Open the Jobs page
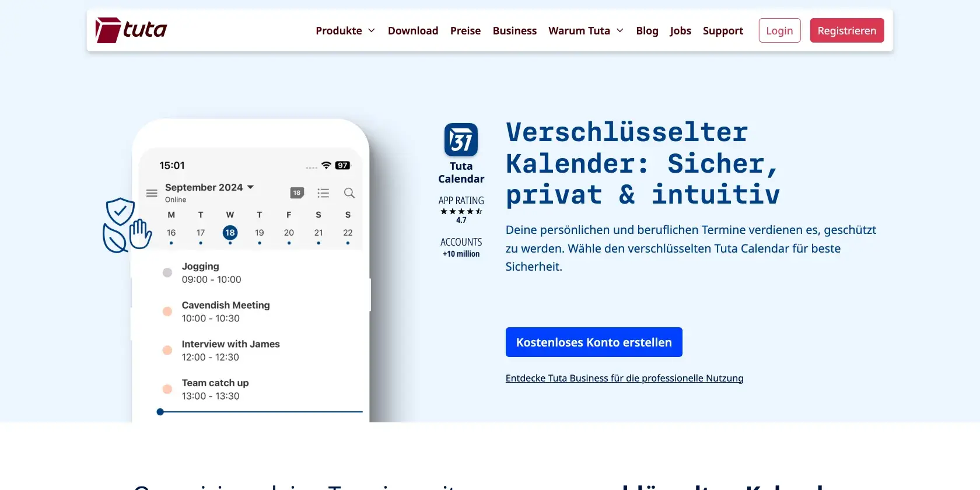980x490 pixels. click(x=680, y=30)
